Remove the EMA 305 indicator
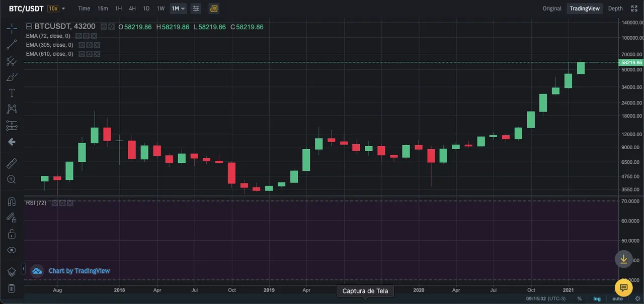 click(96, 45)
